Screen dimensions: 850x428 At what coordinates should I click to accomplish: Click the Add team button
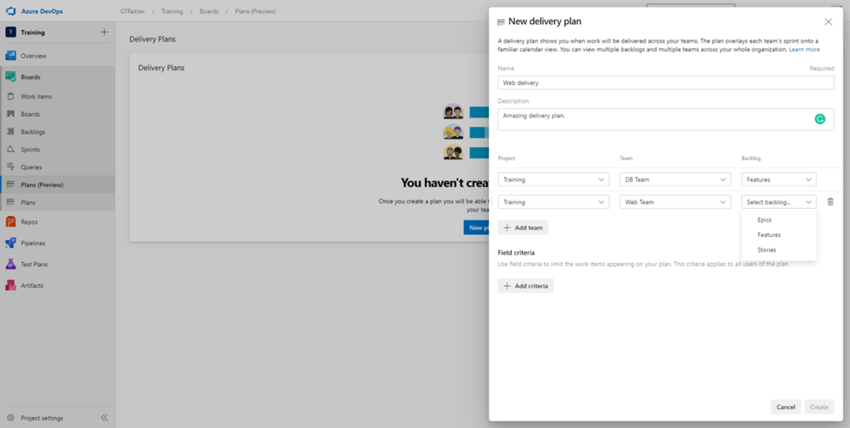[x=523, y=228]
